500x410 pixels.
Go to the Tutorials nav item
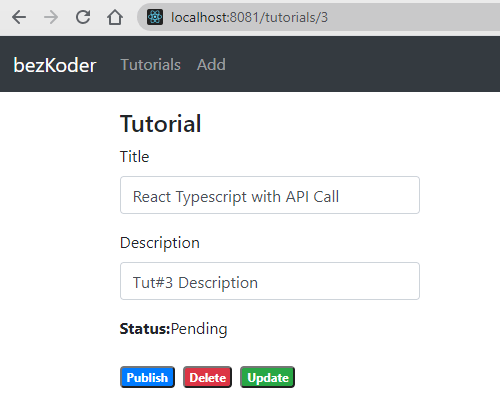coord(150,65)
